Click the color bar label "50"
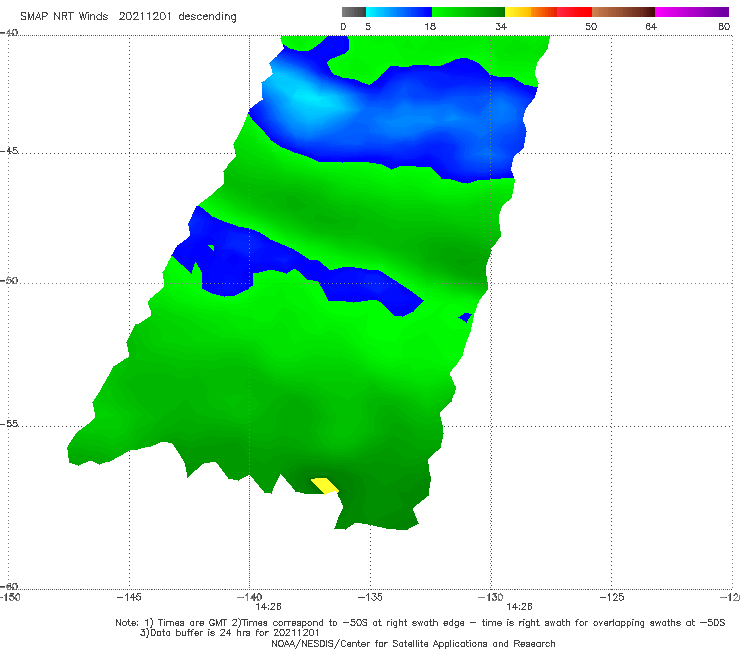This screenshot has width=740, height=650. (x=591, y=26)
